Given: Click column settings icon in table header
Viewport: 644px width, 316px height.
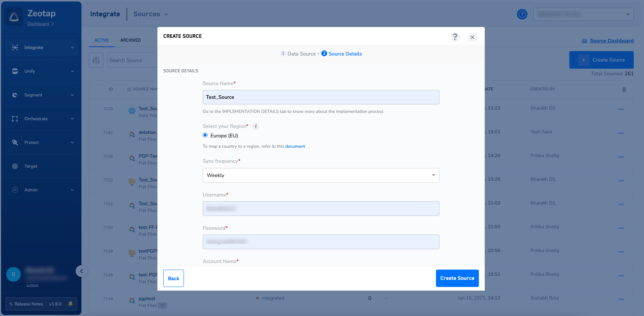Looking at the screenshot, I should [x=624, y=90].
